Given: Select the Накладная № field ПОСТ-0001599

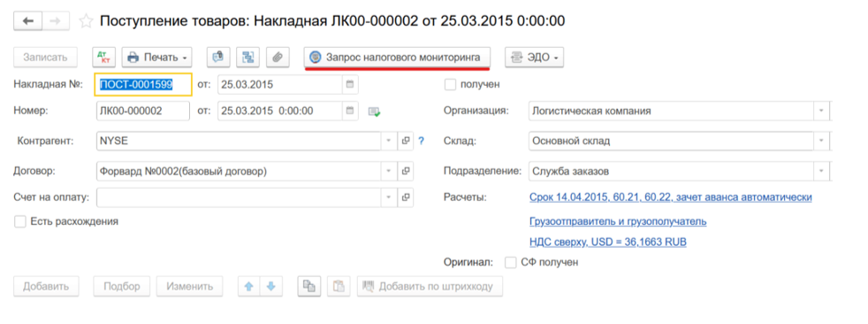Looking at the screenshot, I should pyautogui.click(x=143, y=84).
